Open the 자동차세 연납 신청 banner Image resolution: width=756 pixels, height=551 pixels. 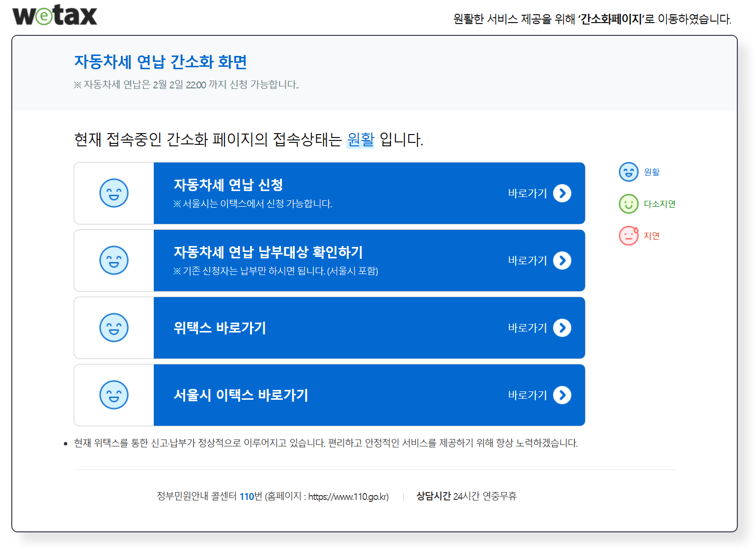(x=344, y=193)
